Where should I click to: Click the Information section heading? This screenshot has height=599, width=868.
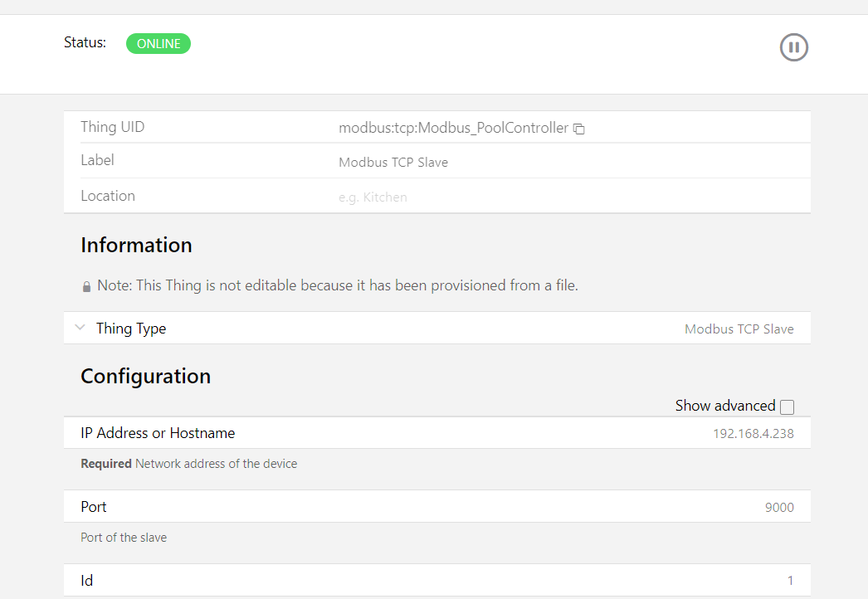[x=136, y=246]
